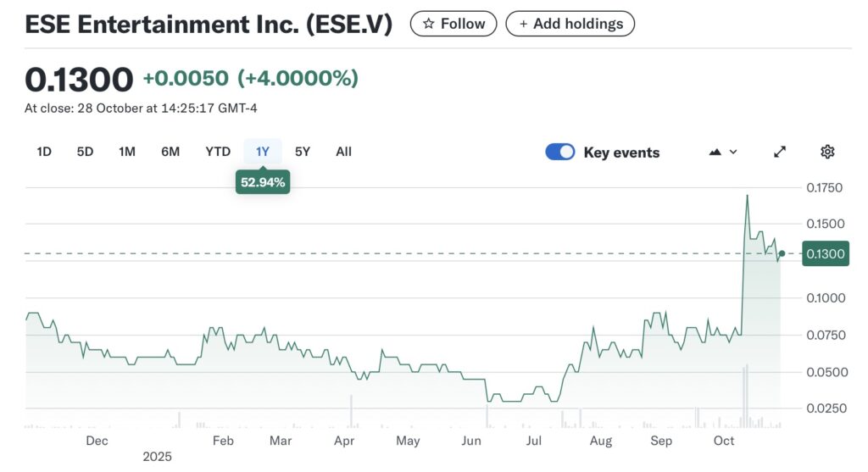Select the YTD time range tab
This screenshot has height=472, width=868.
(218, 152)
